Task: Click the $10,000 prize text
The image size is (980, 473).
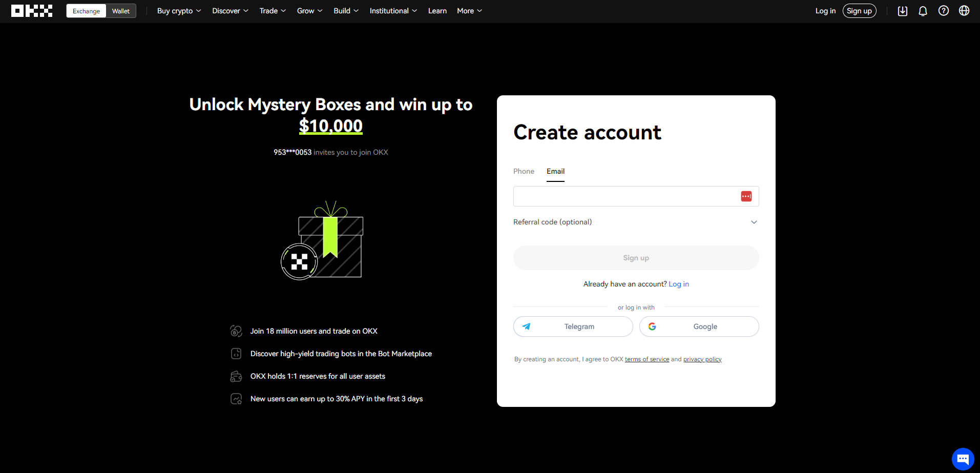Action: (331, 126)
